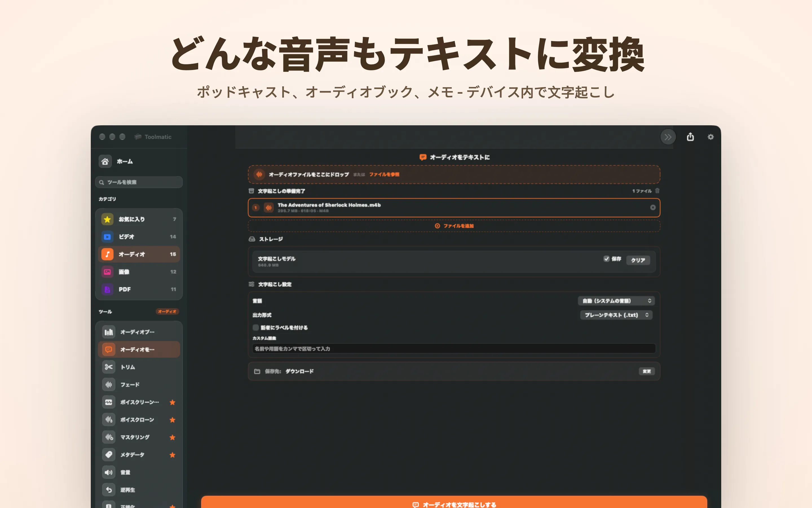Screen dimensions: 812x508
Task: Click the tool search field (ツールを検索)
Action: 139,182
